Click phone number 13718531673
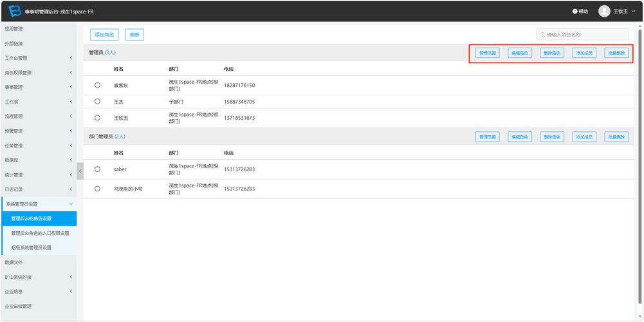Screen dimensions: 644x322 [x=239, y=118]
